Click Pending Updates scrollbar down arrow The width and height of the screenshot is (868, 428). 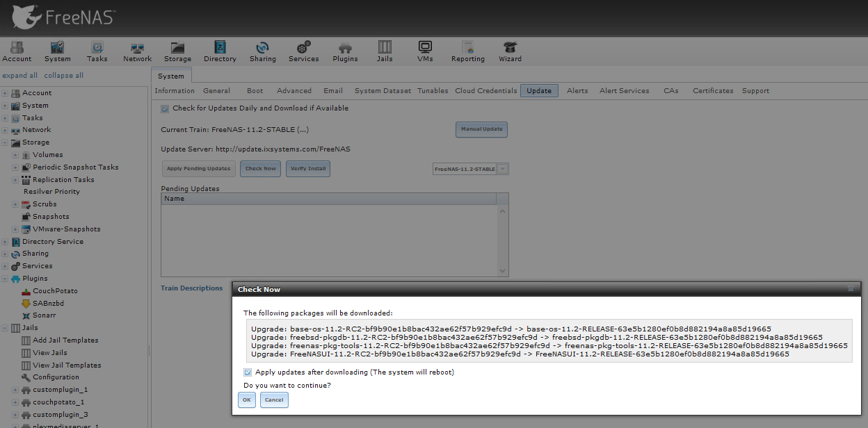click(502, 270)
